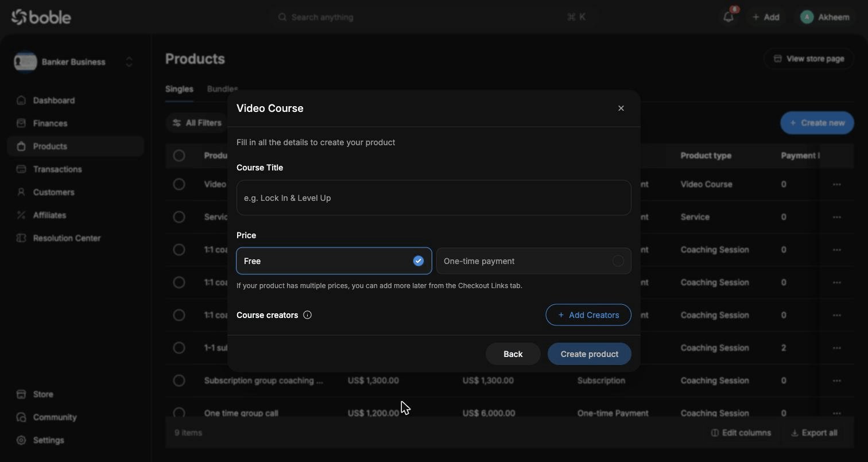Screen dimensions: 868x462
Task: Open Transactions in sidebar
Action: click(75, 169)
